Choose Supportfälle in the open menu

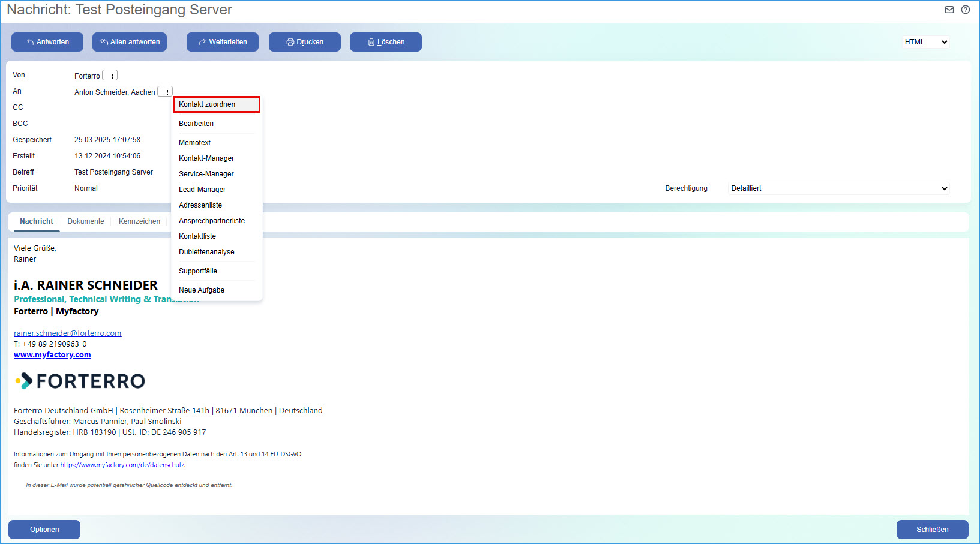point(198,271)
